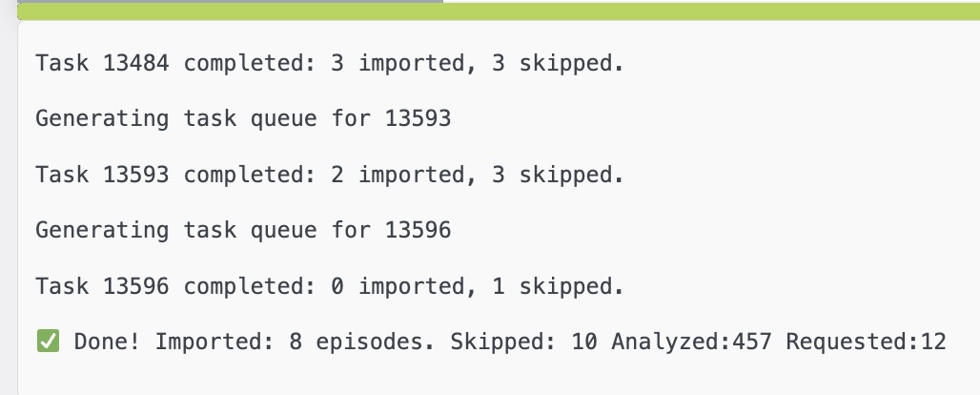The image size is (980, 395).
Task: Click "0 imported," in Task 13596 line
Action: pyautogui.click(x=404, y=286)
